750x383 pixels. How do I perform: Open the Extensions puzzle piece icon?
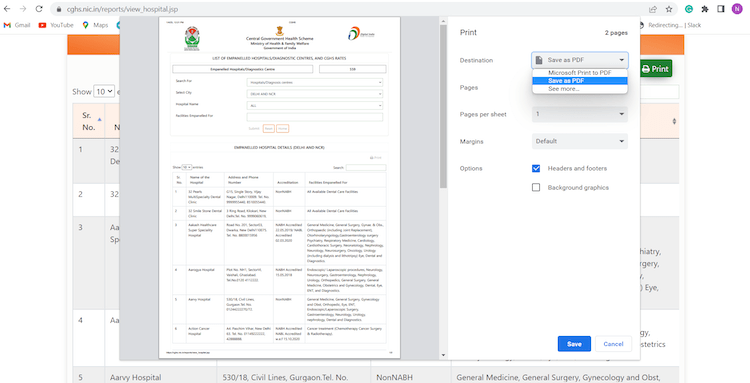point(705,9)
